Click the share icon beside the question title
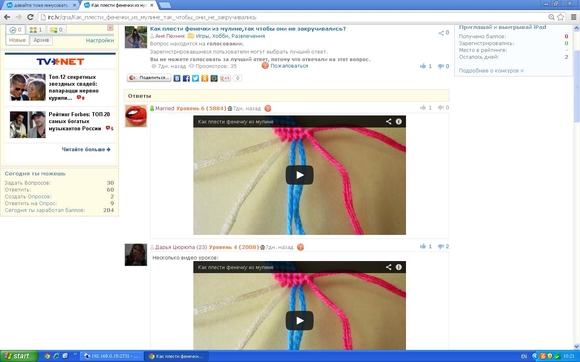 [x=441, y=33]
